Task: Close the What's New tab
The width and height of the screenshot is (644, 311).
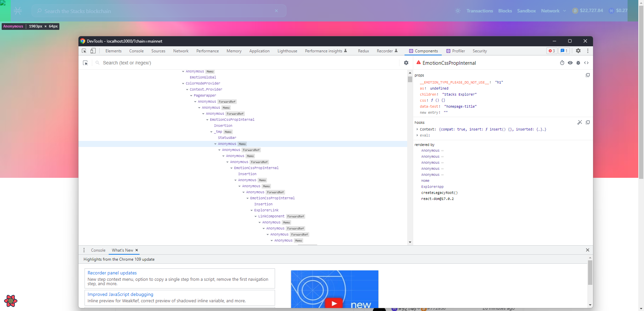Action: [137, 250]
